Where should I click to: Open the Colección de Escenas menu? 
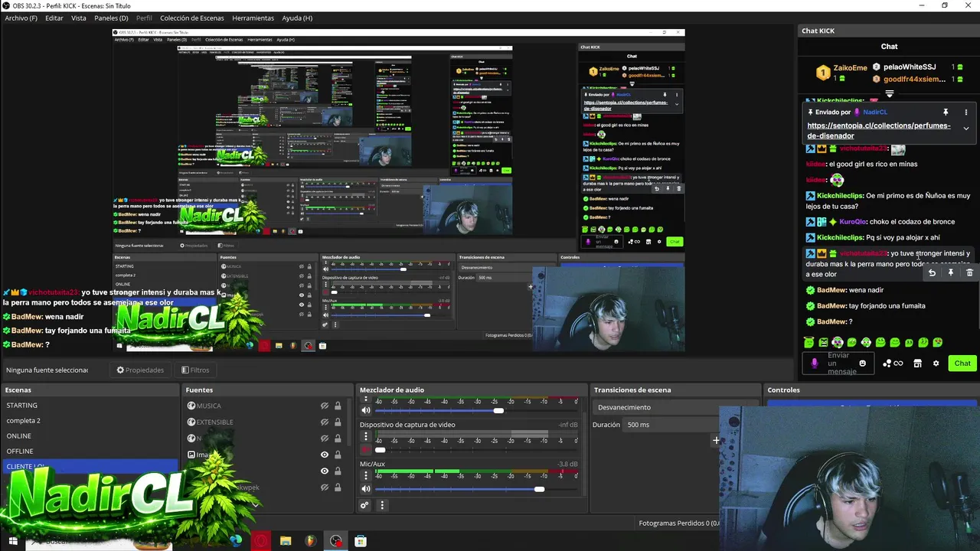coord(192,18)
